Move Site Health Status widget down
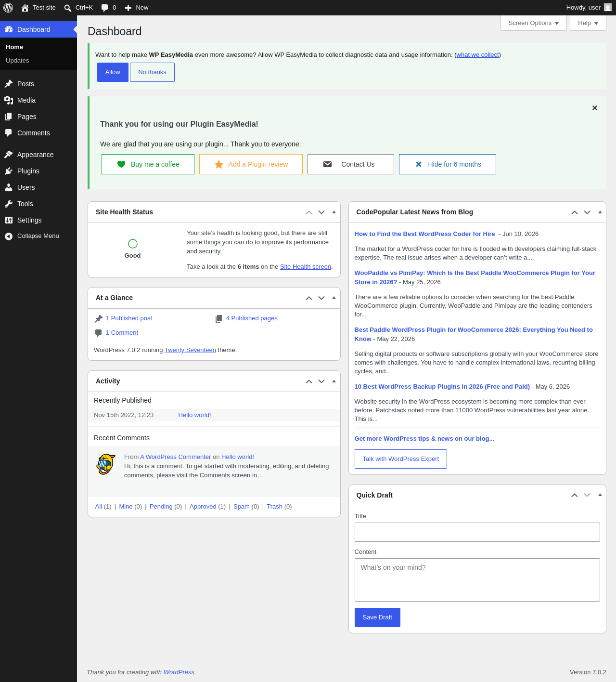 coord(321,212)
